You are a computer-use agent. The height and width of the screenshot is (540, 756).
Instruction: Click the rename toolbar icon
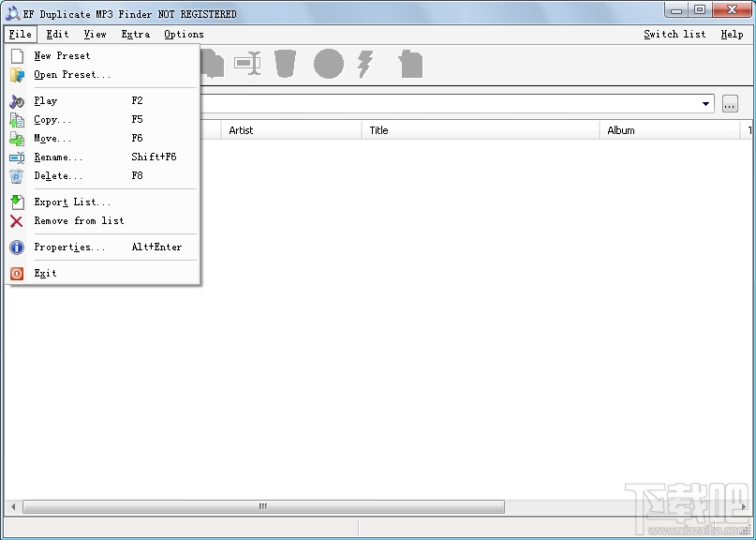tap(246, 64)
